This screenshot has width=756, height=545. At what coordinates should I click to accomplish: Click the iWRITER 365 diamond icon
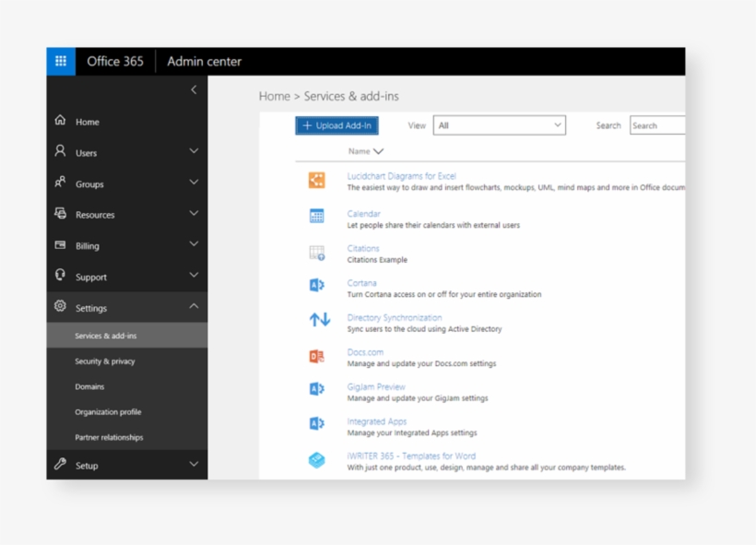[317, 460]
